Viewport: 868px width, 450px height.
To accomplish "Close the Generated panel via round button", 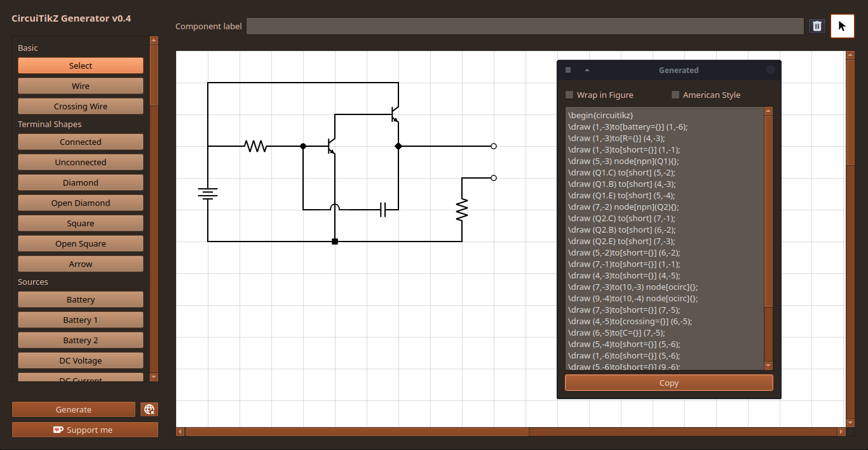I will [x=770, y=70].
